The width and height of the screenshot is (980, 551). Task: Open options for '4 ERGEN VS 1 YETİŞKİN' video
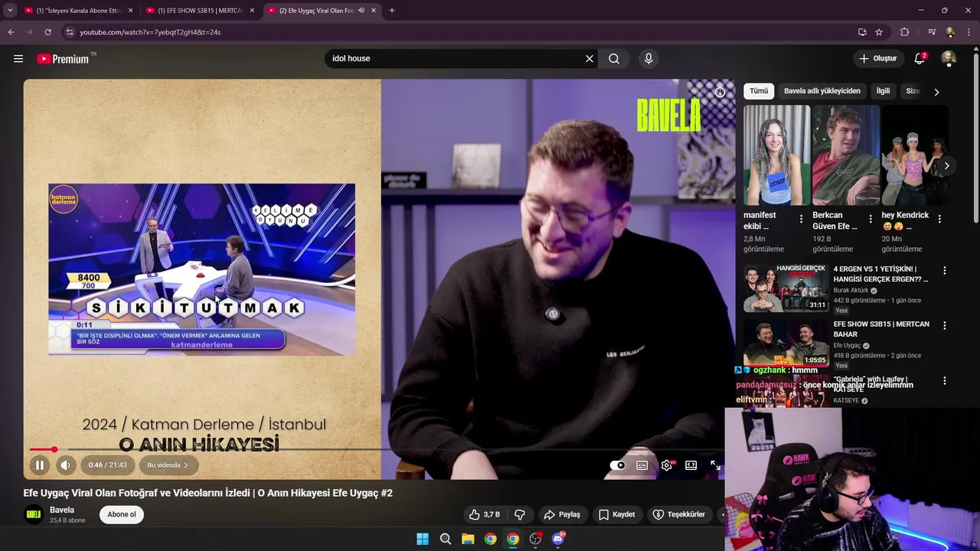click(x=944, y=271)
